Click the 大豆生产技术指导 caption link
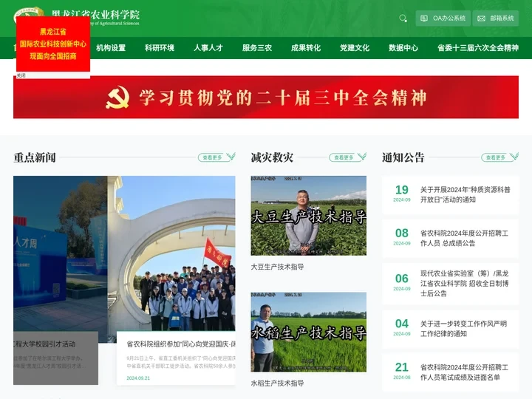This screenshot has height=399, width=532. click(277, 267)
